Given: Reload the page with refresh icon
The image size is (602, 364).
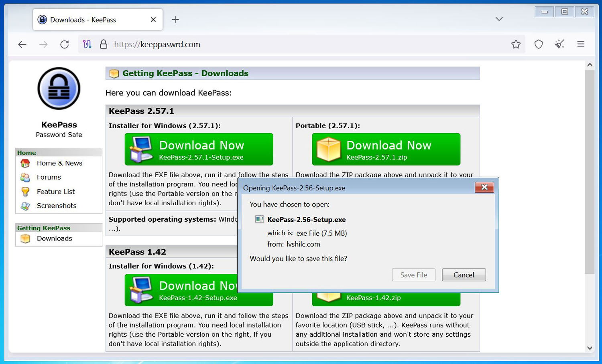Looking at the screenshot, I should [65, 44].
